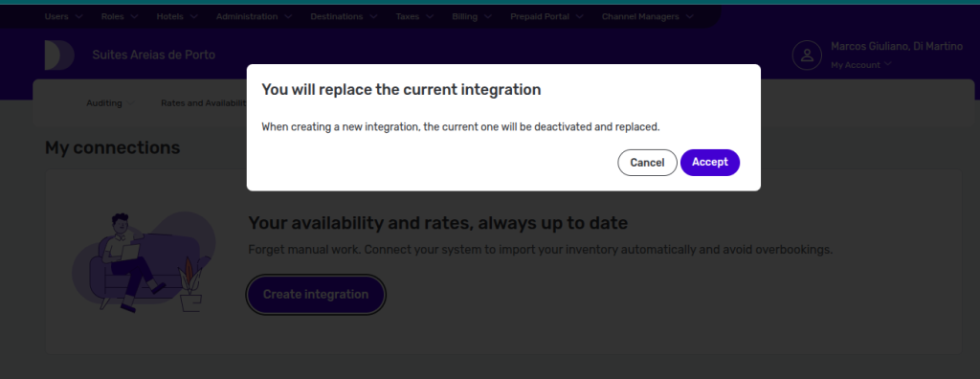Click the Suites Areias de Porto hotel name
The width and height of the screenshot is (980, 379).
point(154,56)
